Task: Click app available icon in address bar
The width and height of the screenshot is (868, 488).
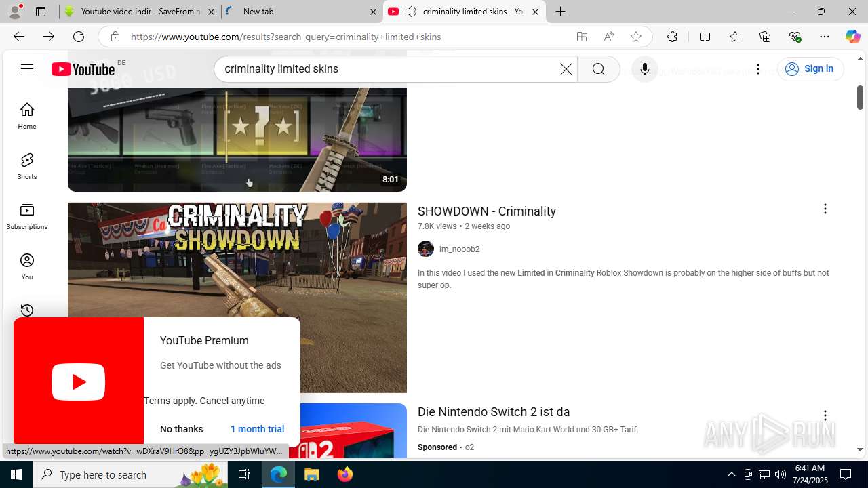Action: [582, 37]
